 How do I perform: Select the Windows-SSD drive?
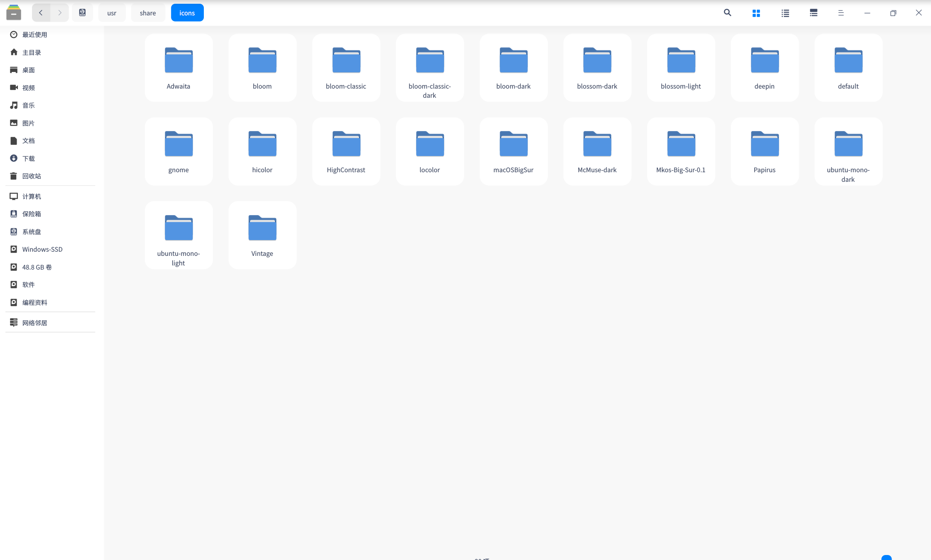tap(42, 249)
